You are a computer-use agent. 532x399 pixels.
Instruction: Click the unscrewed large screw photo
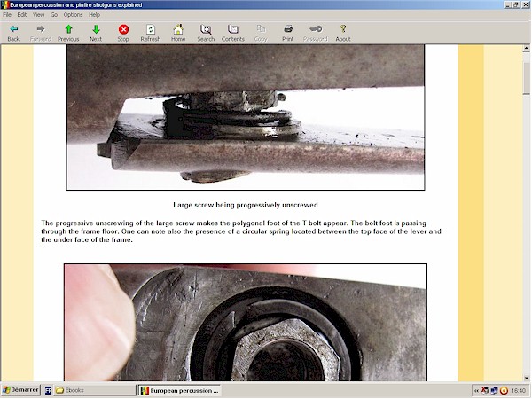coord(246,117)
